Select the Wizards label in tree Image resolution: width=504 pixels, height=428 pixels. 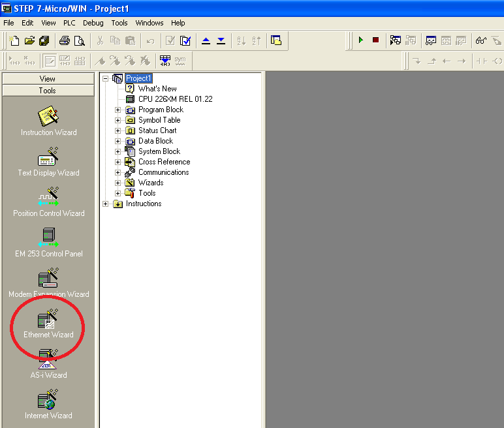coord(151,183)
